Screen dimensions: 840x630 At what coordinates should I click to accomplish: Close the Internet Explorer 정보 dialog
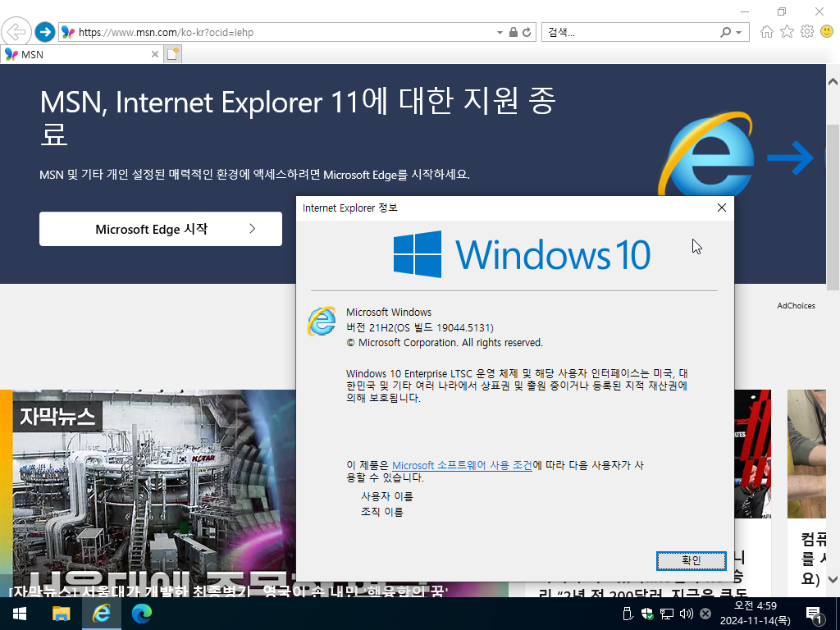722,208
